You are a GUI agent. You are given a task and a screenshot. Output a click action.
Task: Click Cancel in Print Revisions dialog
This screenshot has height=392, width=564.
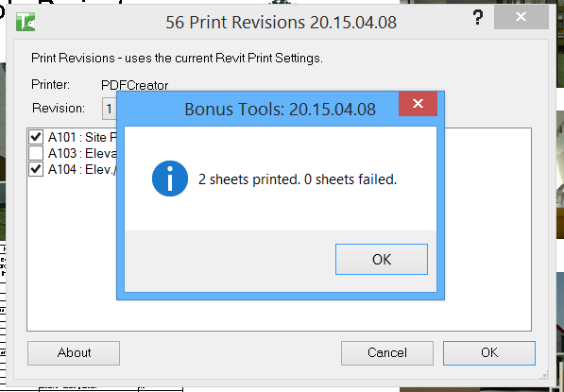387,353
